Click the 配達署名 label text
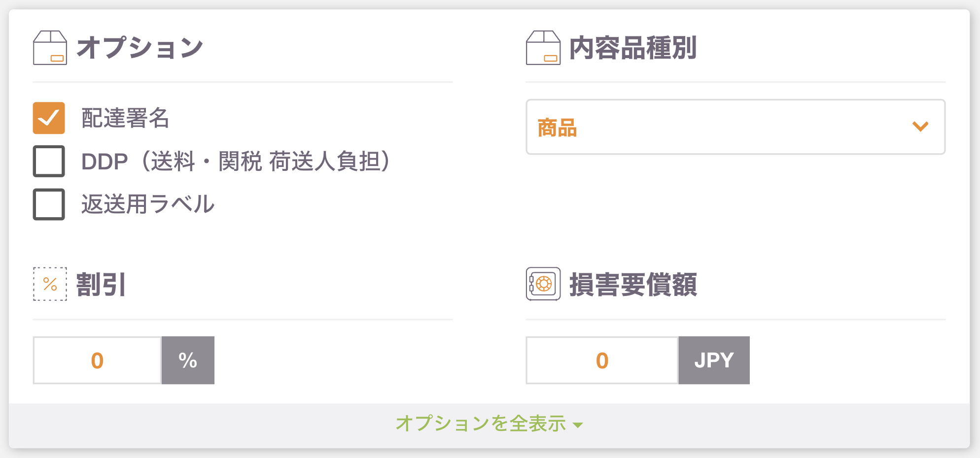Viewport: 980px width, 458px height. (125, 118)
